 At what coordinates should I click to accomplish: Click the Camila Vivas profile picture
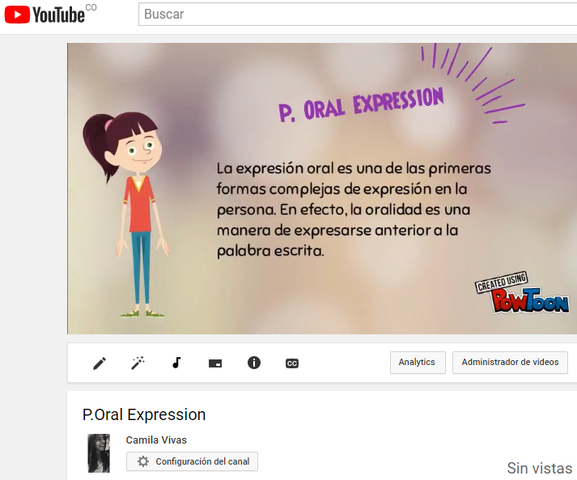click(x=99, y=453)
